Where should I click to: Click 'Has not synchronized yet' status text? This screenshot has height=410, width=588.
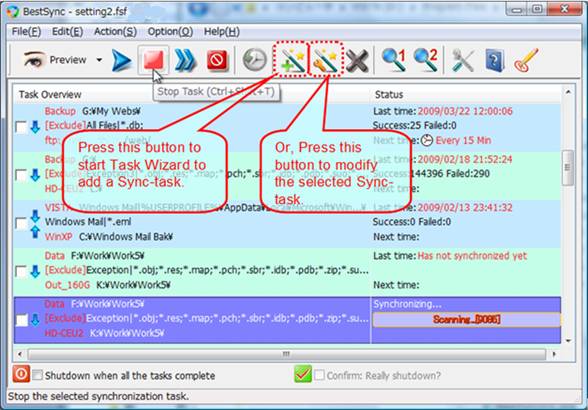472,256
